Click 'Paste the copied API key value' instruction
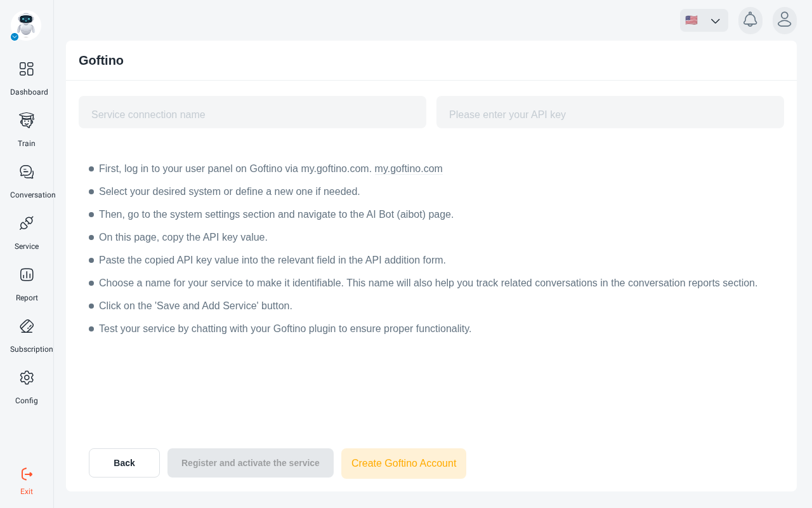 click(x=273, y=260)
